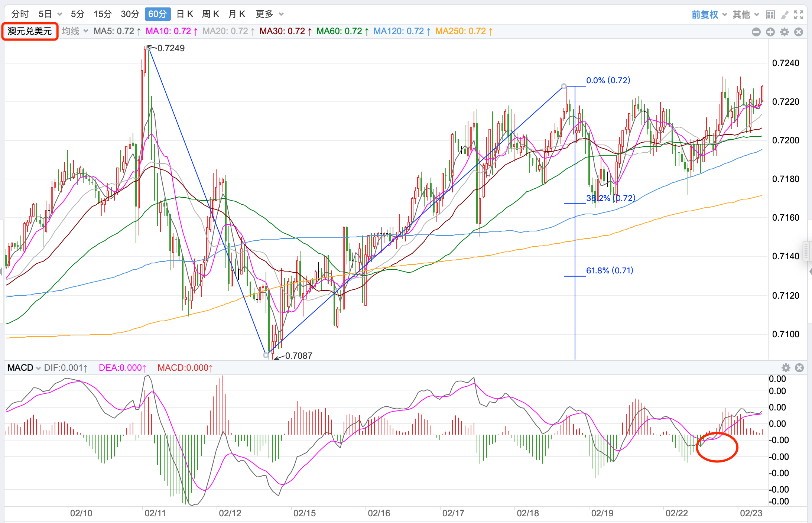
Task: Click the MA10 indicator value
Action: tap(172, 31)
